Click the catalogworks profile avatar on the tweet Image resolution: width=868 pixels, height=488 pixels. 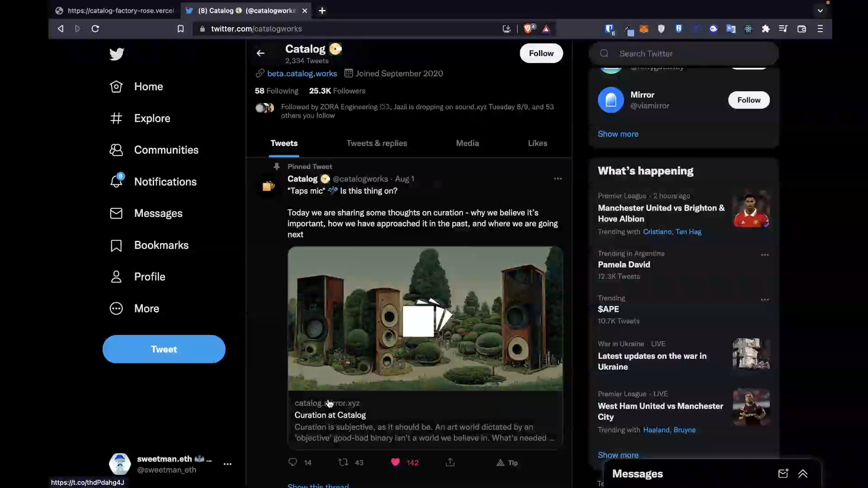click(x=269, y=186)
